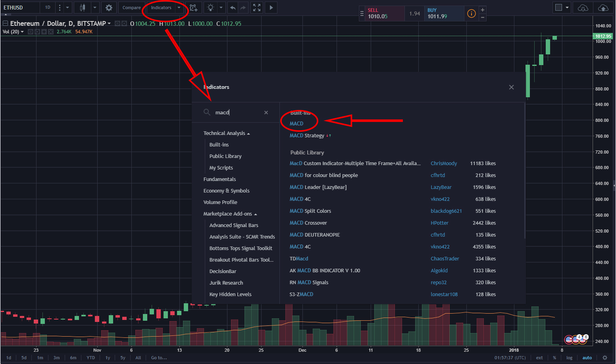This screenshot has width=616, height=364.
Task: Undo the last chart action
Action: click(x=233, y=8)
